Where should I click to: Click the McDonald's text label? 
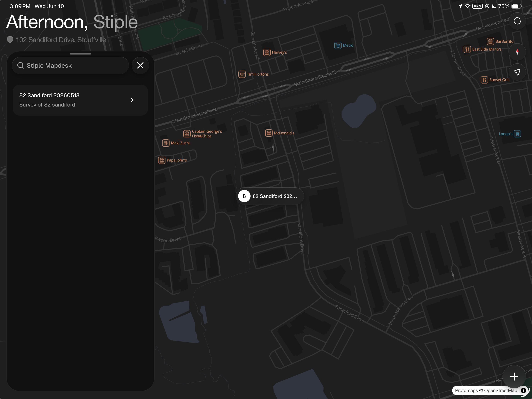284,133
